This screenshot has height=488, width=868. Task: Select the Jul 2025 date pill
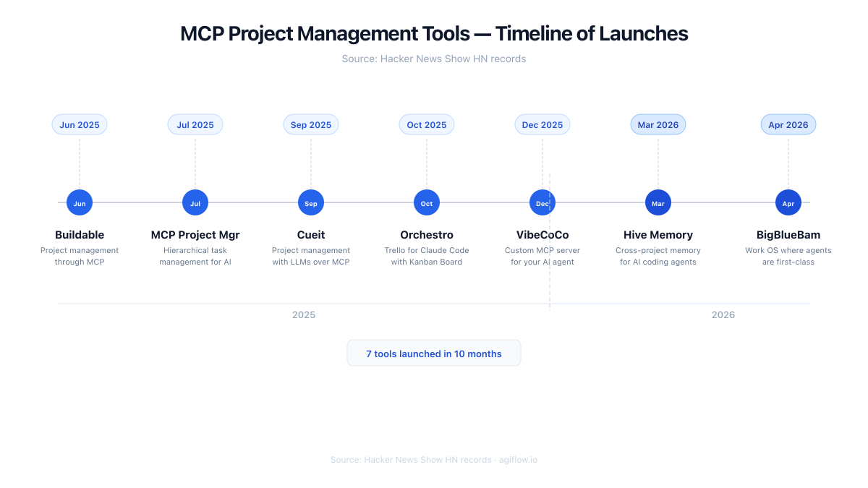(x=195, y=125)
